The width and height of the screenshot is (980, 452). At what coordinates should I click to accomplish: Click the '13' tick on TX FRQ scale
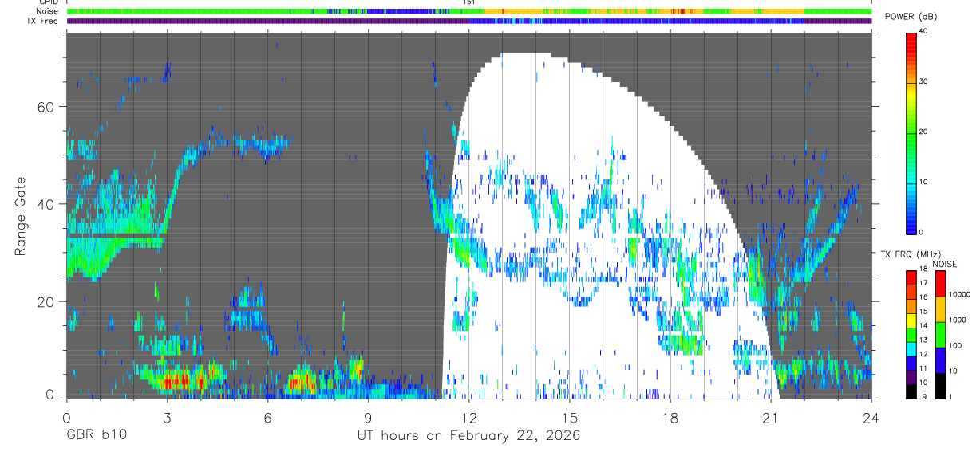[923, 340]
